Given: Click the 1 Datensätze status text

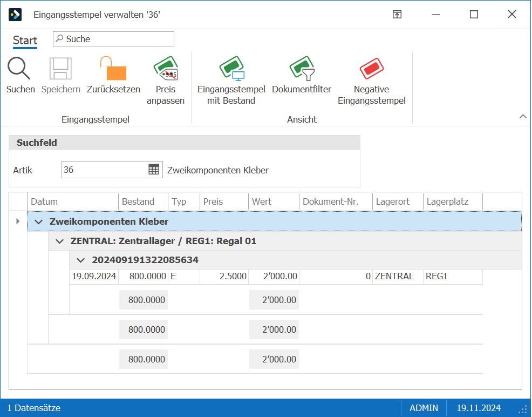Looking at the screenshot, I should tap(34, 408).
